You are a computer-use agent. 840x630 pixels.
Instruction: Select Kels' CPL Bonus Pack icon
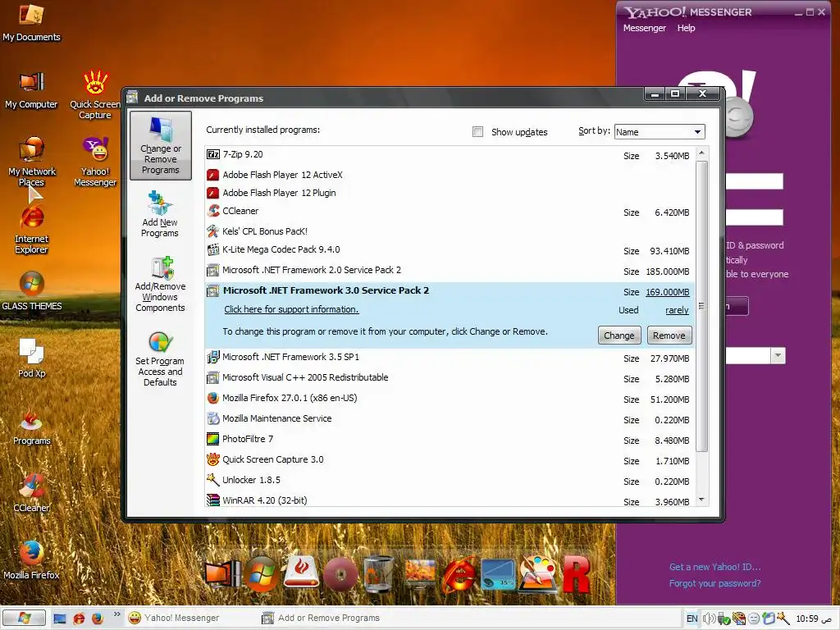tap(213, 231)
